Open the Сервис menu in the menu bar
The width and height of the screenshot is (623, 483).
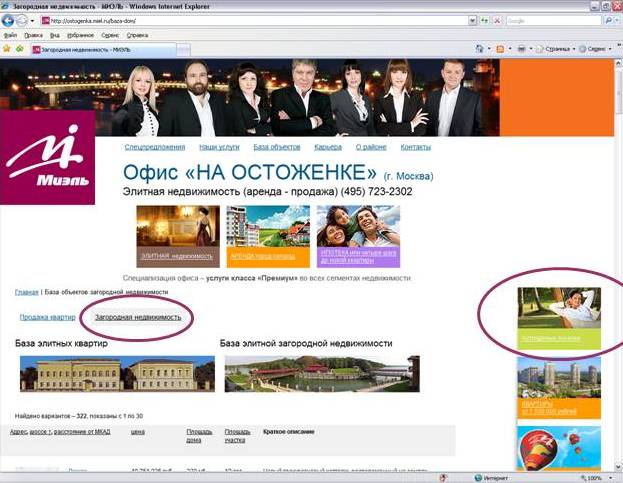pyautogui.click(x=110, y=35)
